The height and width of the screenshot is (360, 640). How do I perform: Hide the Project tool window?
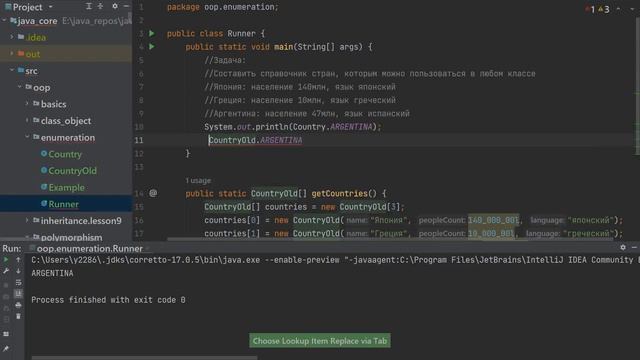tap(126, 6)
